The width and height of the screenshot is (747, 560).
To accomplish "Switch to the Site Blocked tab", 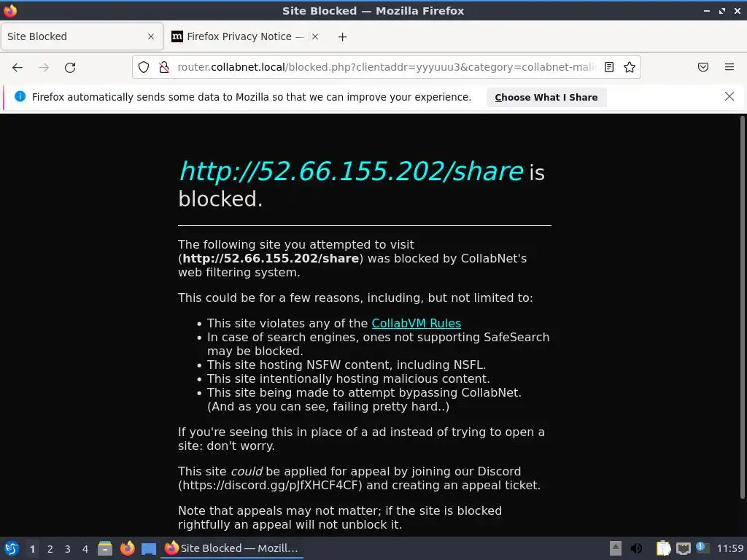I will pyautogui.click(x=82, y=36).
